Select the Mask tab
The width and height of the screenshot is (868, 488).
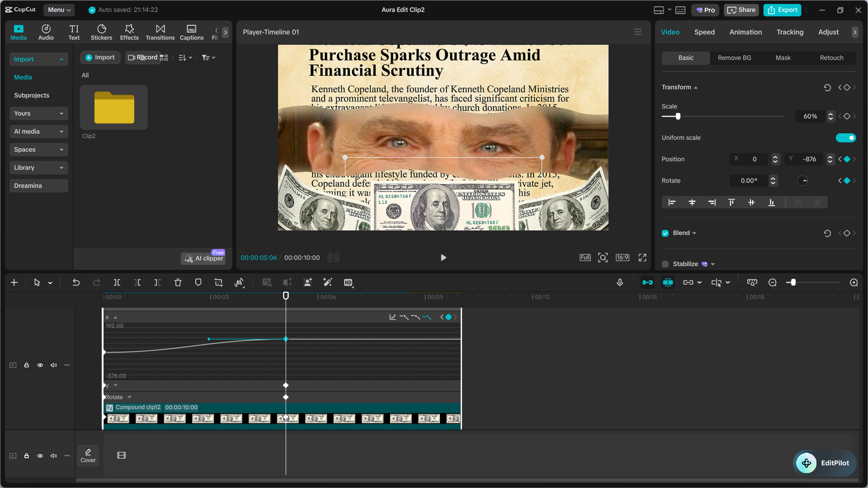point(783,58)
